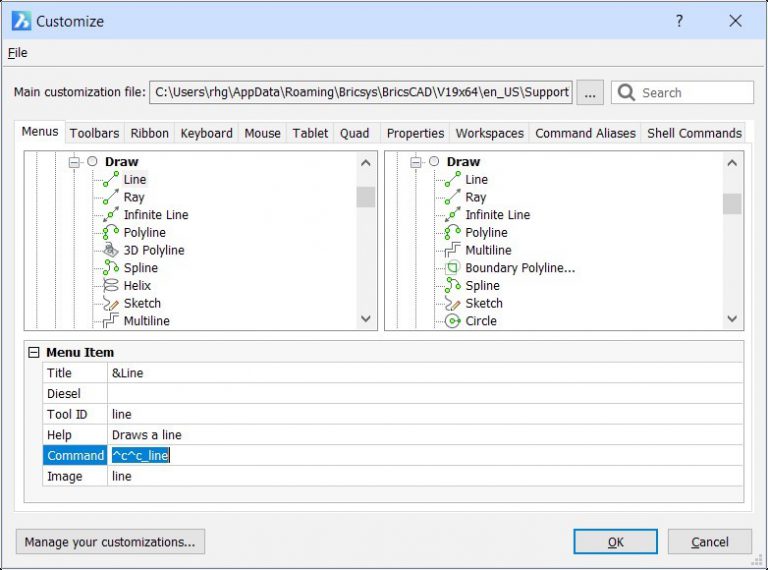Switch to the Ribbon tab

click(x=149, y=133)
